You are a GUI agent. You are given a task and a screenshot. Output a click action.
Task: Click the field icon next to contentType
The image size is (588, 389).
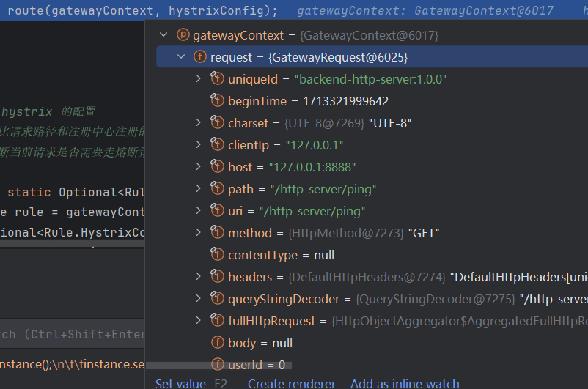tap(216, 255)
